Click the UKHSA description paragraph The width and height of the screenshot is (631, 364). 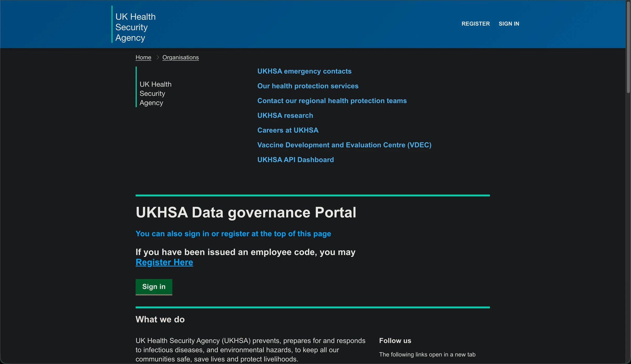pyautogui.click(x=250, y=350)
